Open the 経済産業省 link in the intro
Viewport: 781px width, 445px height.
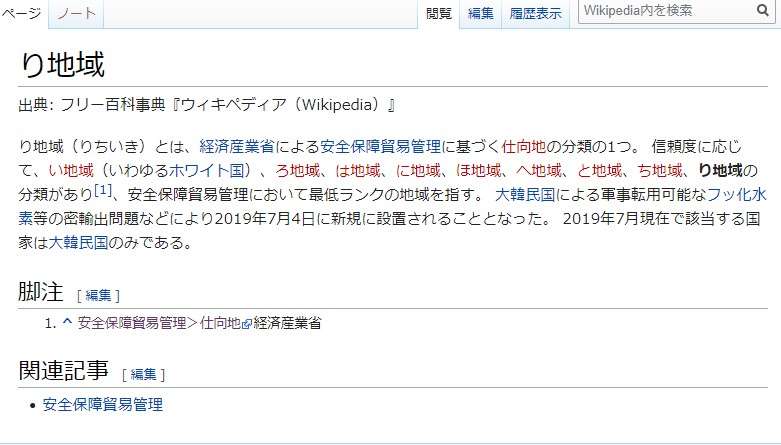click(237, 147)
